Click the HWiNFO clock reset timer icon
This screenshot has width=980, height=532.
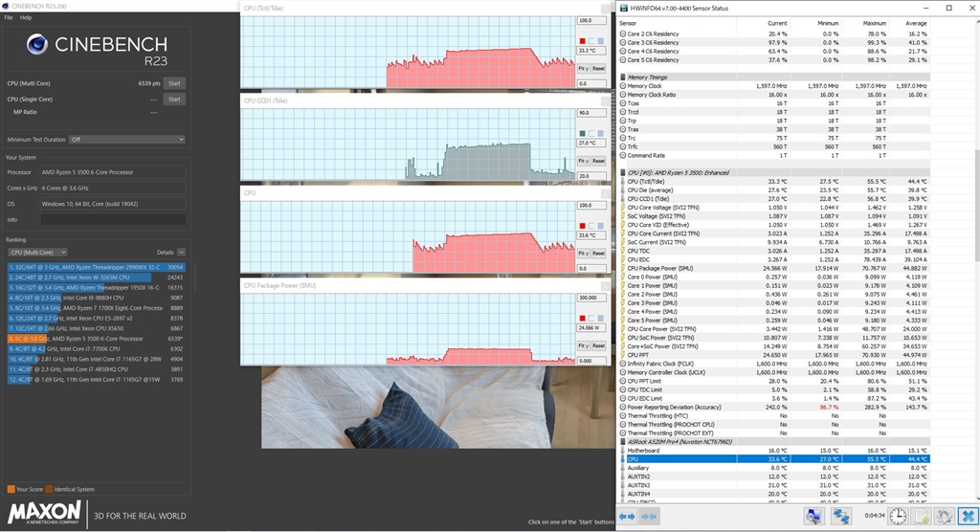pyautogui.click(x=898, y=516)
